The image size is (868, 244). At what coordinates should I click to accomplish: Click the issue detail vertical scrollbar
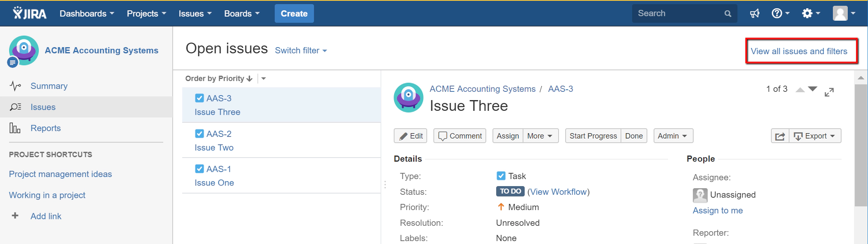click(x=861, y=145)
